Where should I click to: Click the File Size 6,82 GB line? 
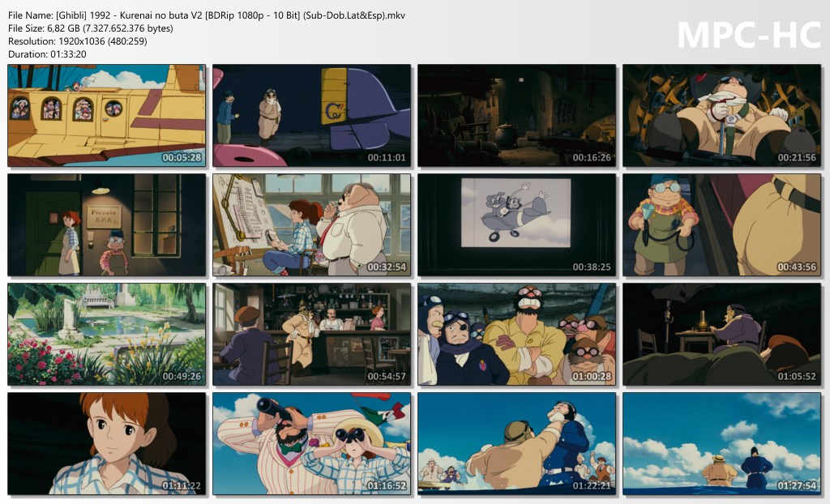[x=91, y=28]
